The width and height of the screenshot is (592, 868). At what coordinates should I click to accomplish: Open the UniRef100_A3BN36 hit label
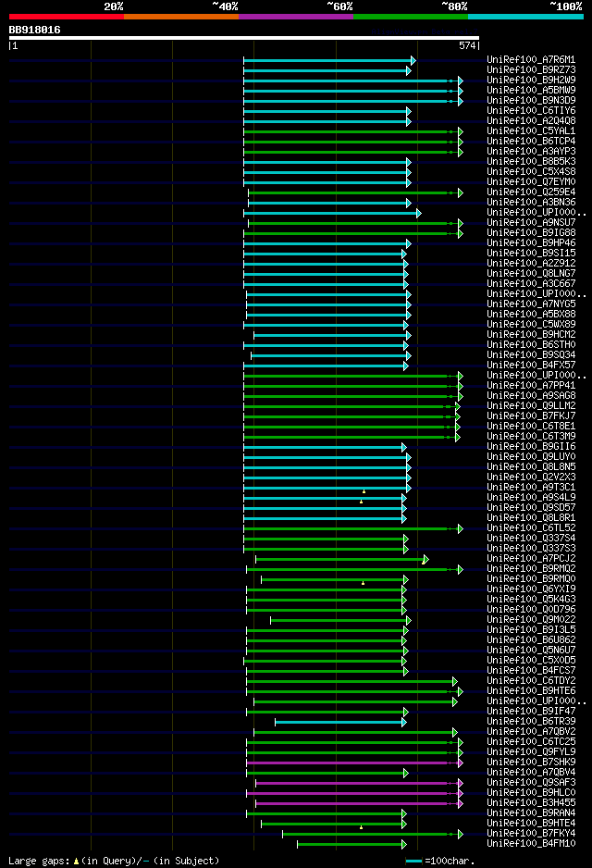(x=531, y=203)
